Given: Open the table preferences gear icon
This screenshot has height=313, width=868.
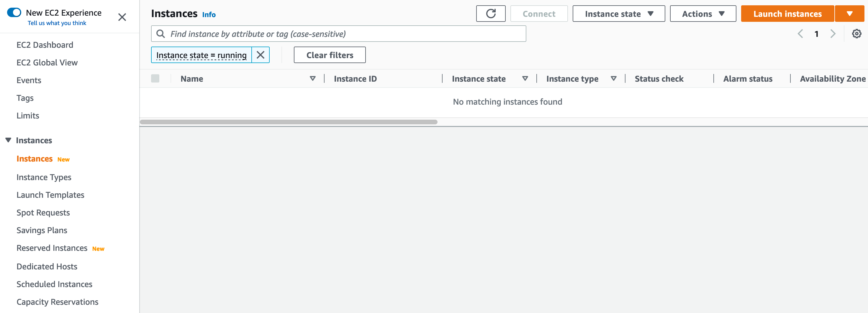Looking at the screenshot, I should [856, 34].
